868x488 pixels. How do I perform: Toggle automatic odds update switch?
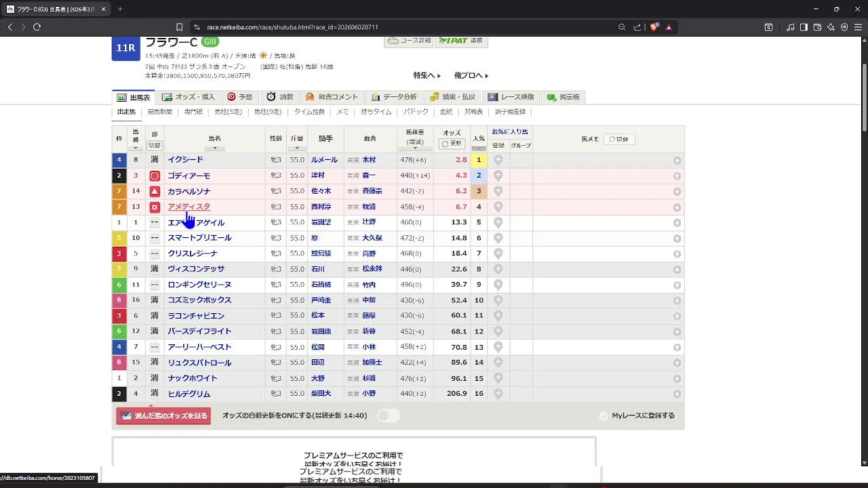click(389, 415)
